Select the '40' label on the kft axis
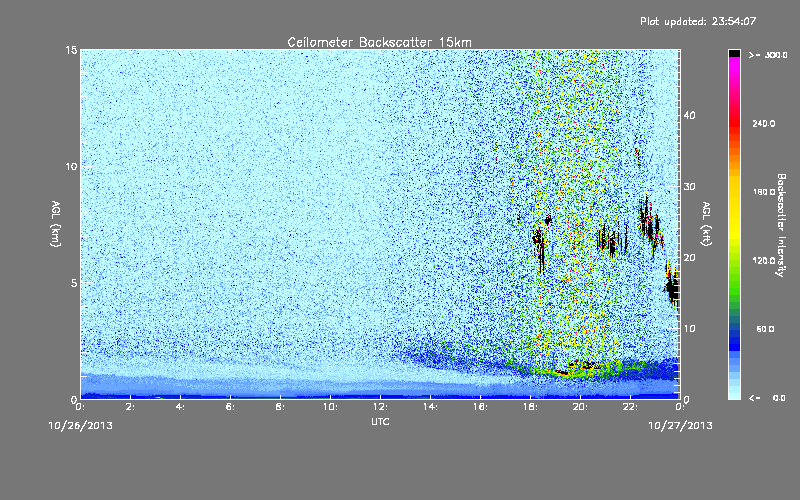This screenshot has width=800, height=500. (x=689, y=115)
